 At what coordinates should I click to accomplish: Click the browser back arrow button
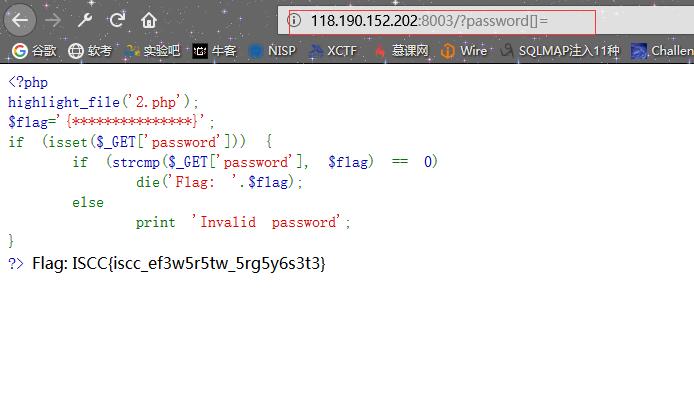[19, 20]
